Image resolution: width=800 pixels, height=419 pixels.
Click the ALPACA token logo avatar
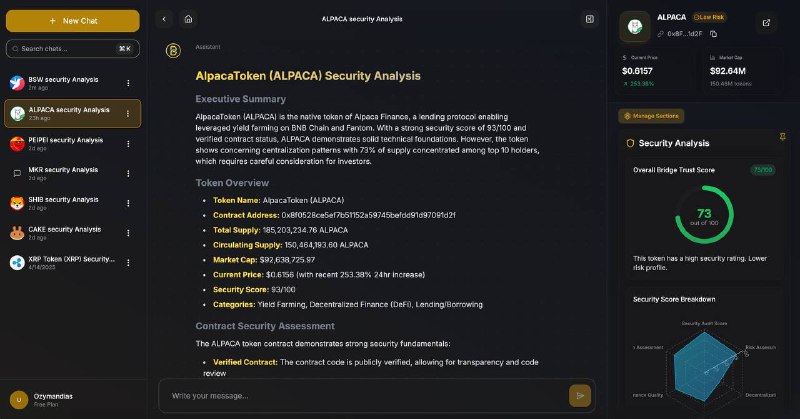(x=635, y=27)
